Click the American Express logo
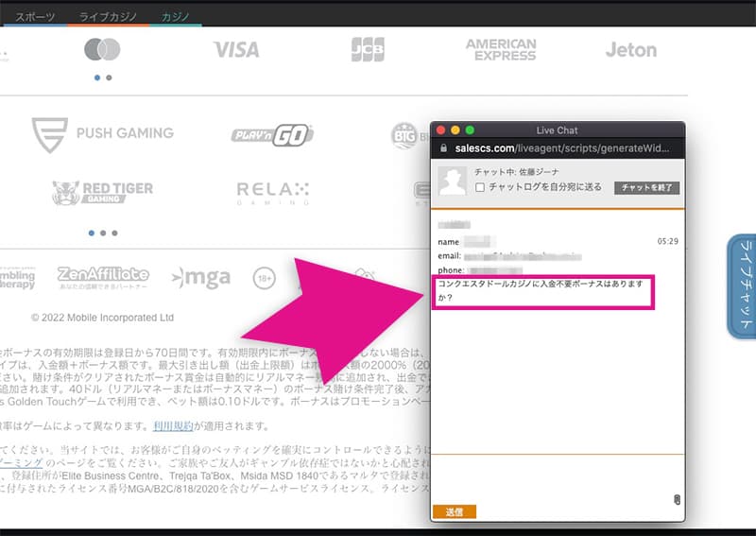 [x=501, y=50]
